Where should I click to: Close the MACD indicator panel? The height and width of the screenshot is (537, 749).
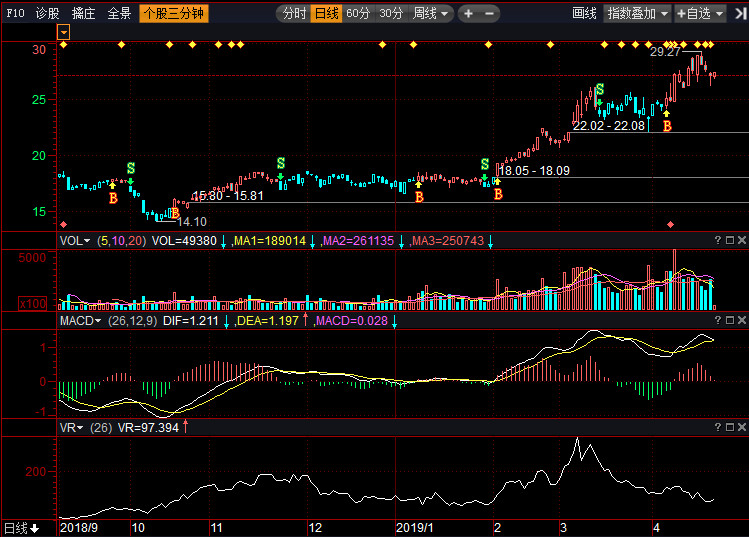click(741, 320)
